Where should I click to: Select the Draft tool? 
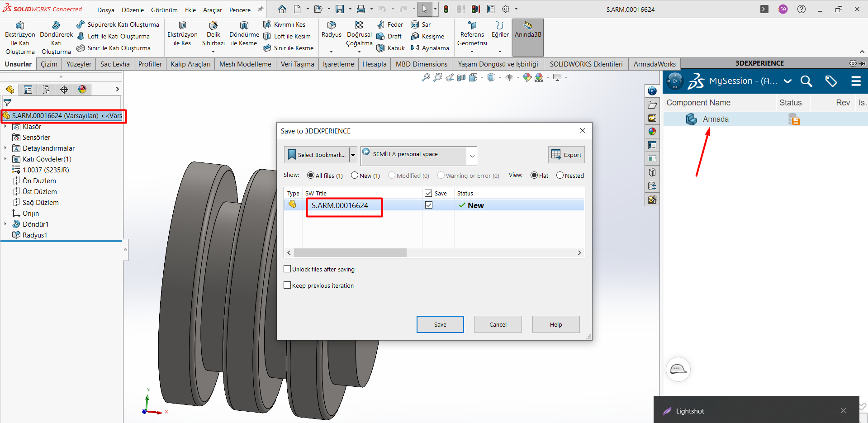pos(389,36)
